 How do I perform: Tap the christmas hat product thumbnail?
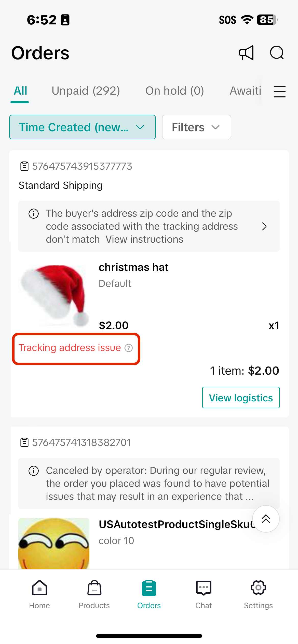(54, 295)
